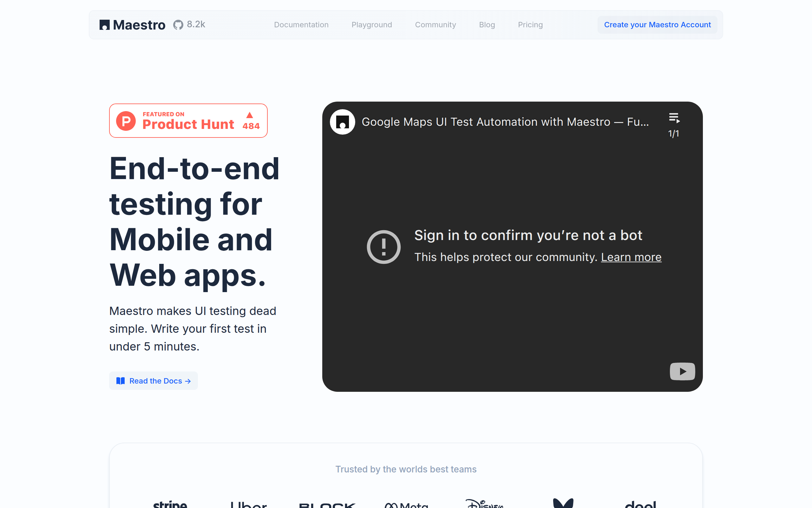Click the Uber logo
Image resolution: width=812 pixels, height=508 pixels.
tap(248, 504)
